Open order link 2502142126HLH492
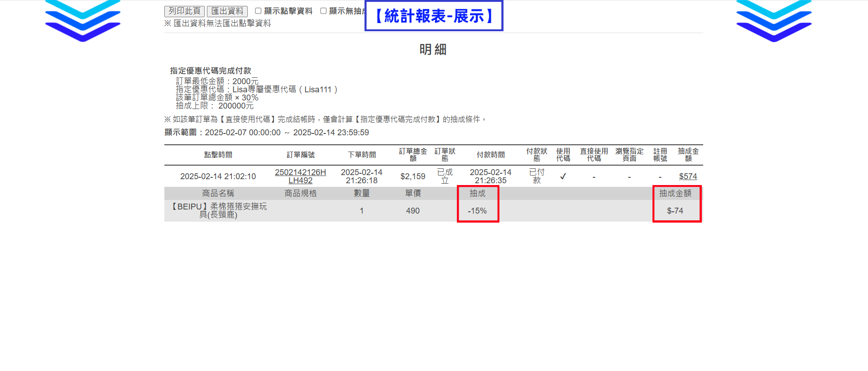Screen dimensions: 868x371 [300, 176]
